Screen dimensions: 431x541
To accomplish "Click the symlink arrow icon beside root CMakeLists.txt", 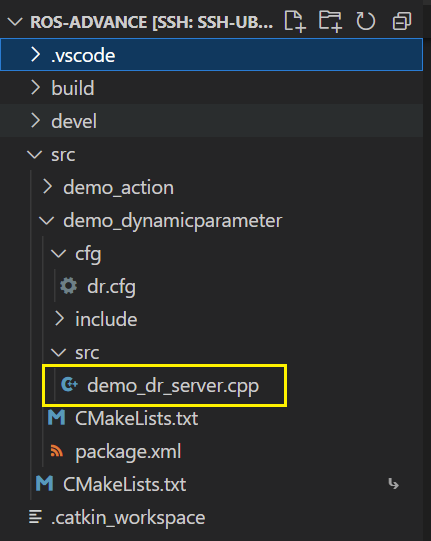I will pyautogui.click(x=393, y=484).
